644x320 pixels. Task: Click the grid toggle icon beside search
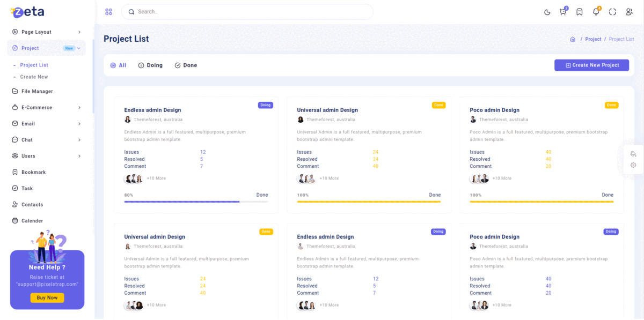click(x=109, y=12)
